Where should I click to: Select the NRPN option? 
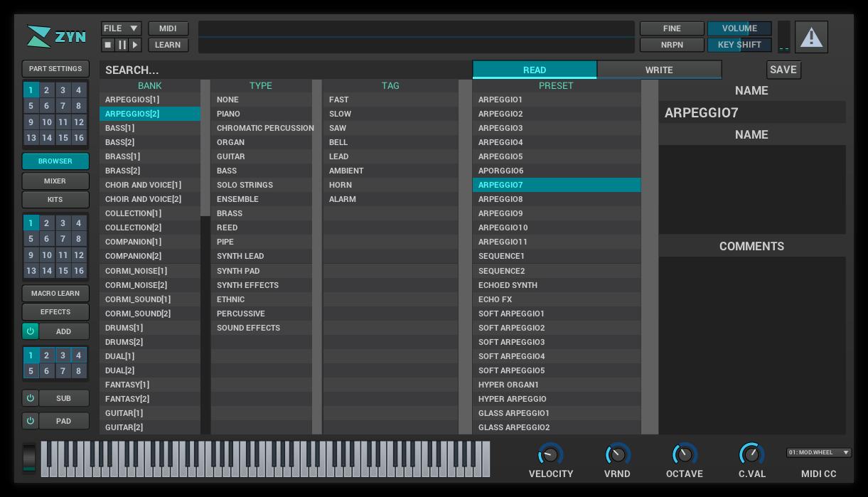click(672, 45)
